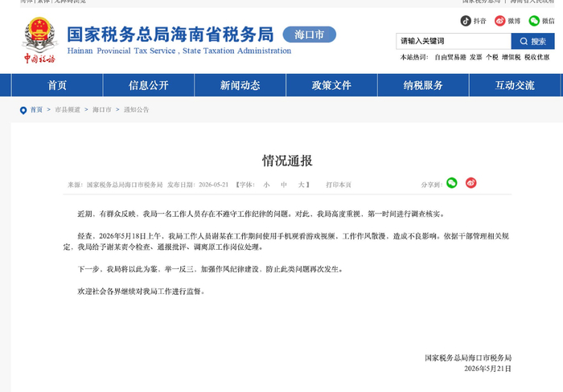Go to 海口市 in the breadcrumb
Viewport: 563px width, 392px height.
point(102,110)
